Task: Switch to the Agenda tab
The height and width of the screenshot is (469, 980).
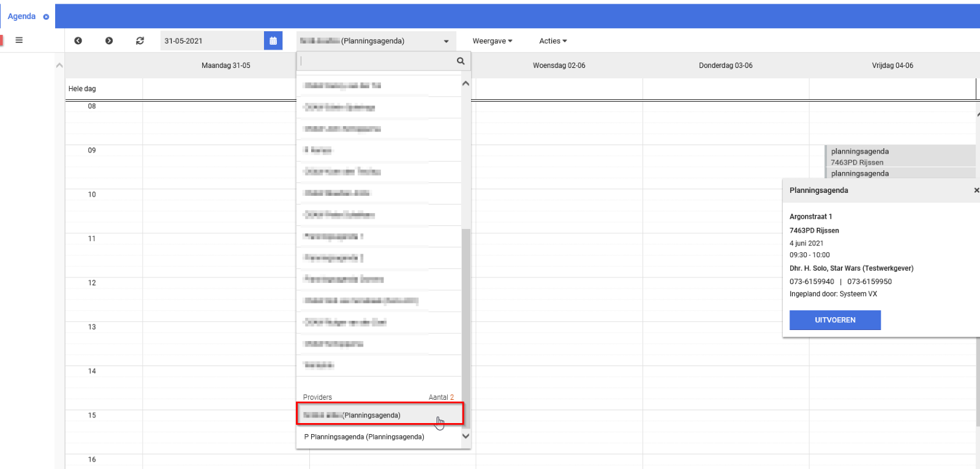Action: coord(21,17)
